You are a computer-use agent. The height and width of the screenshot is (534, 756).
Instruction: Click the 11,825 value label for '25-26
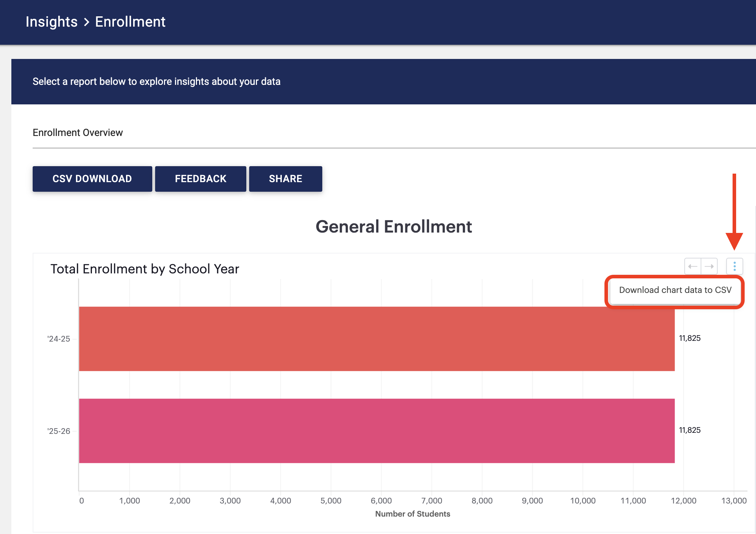tap(689, 430)
